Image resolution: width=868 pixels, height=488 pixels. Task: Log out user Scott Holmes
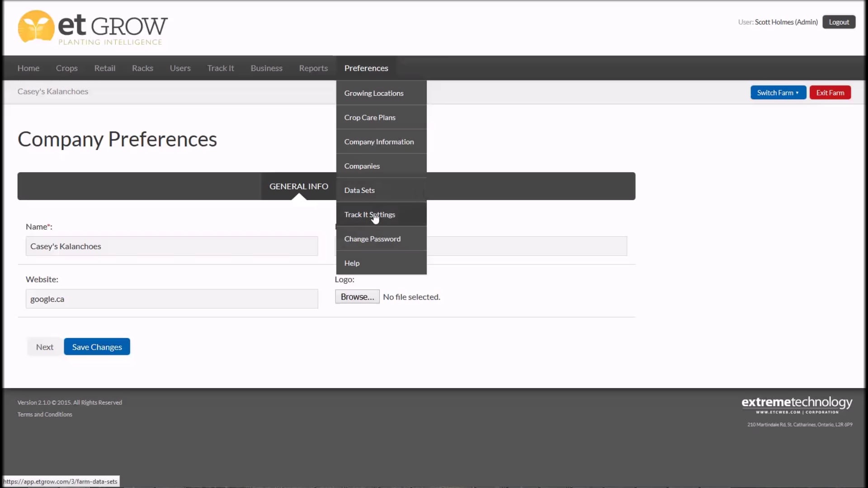coord(839,22)
